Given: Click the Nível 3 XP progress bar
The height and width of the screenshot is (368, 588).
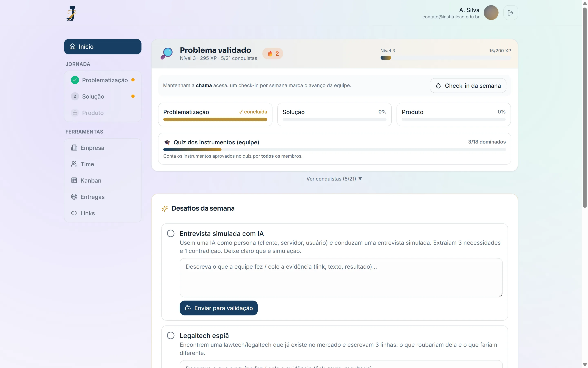Looking at the screenshot, I should coord(446,58).
